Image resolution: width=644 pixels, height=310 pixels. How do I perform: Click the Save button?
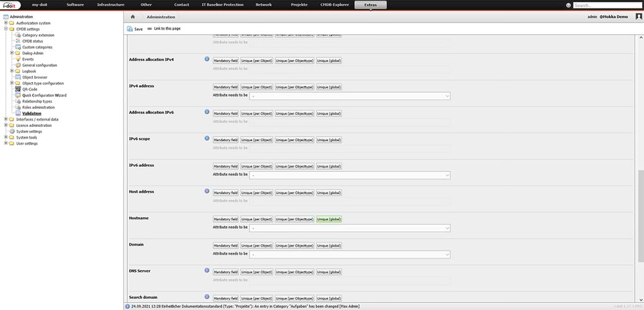click(135, 29)
